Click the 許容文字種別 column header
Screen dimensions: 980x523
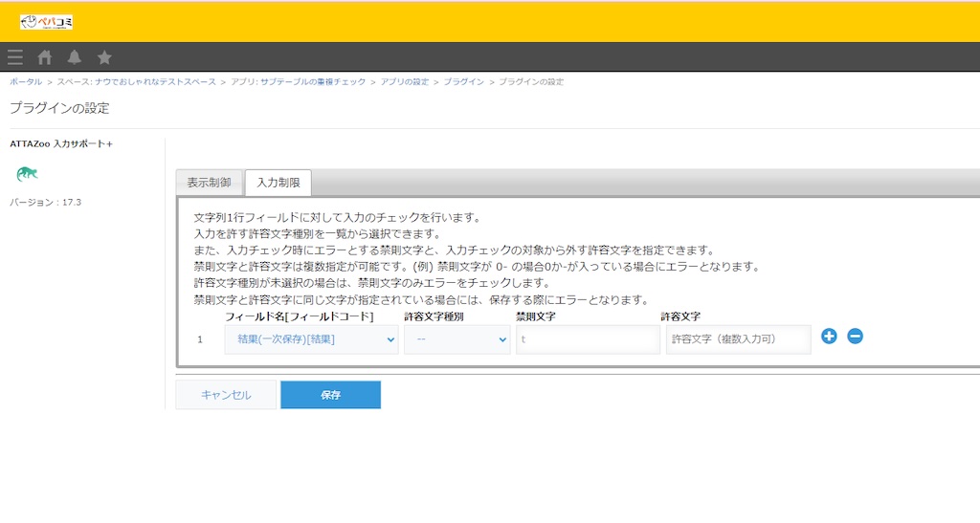(434, 316)
